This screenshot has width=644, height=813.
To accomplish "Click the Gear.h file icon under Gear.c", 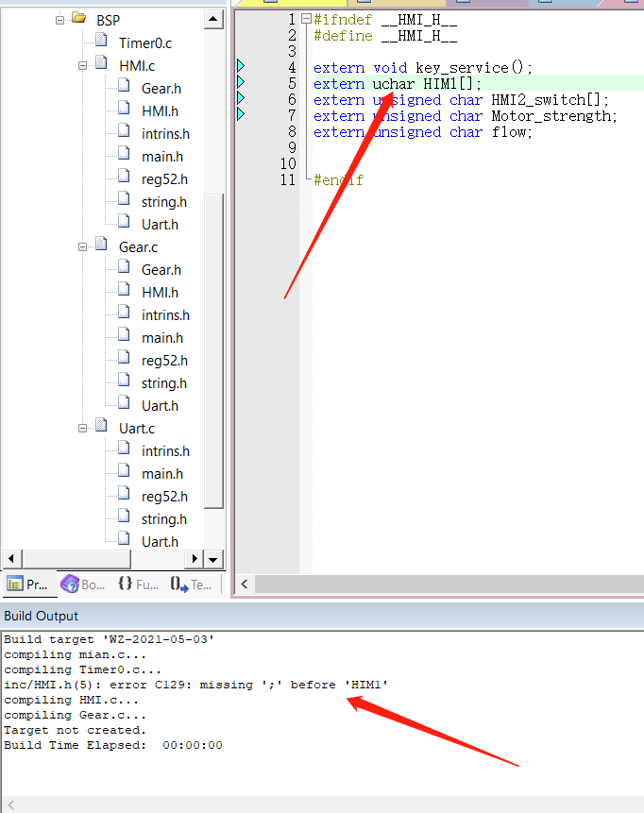I will (124, 266).
